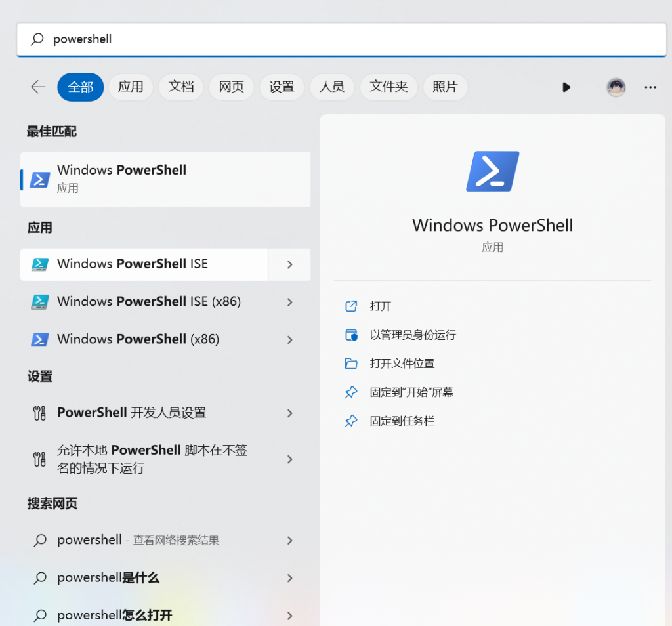Screen dimensions: 672x626
Task: Open web suggestion powershell是什么
Action: point(108,578)
